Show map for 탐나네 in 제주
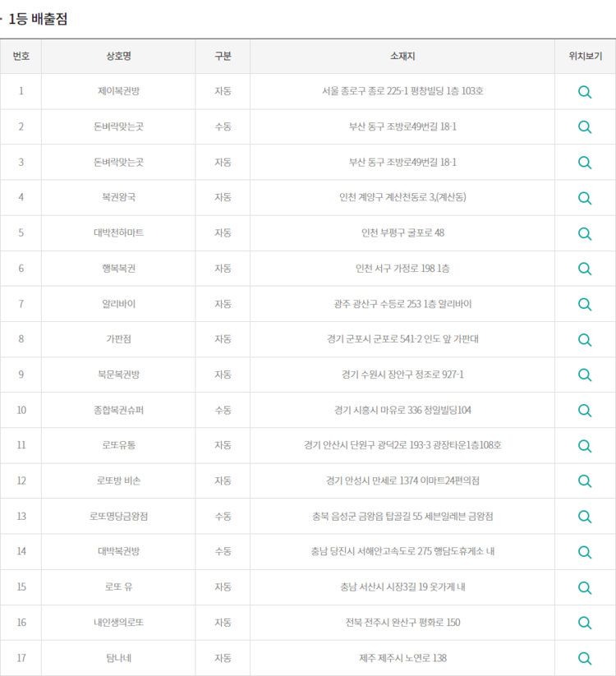The height and width of the screenshot is (676, 616). point(585,658)
